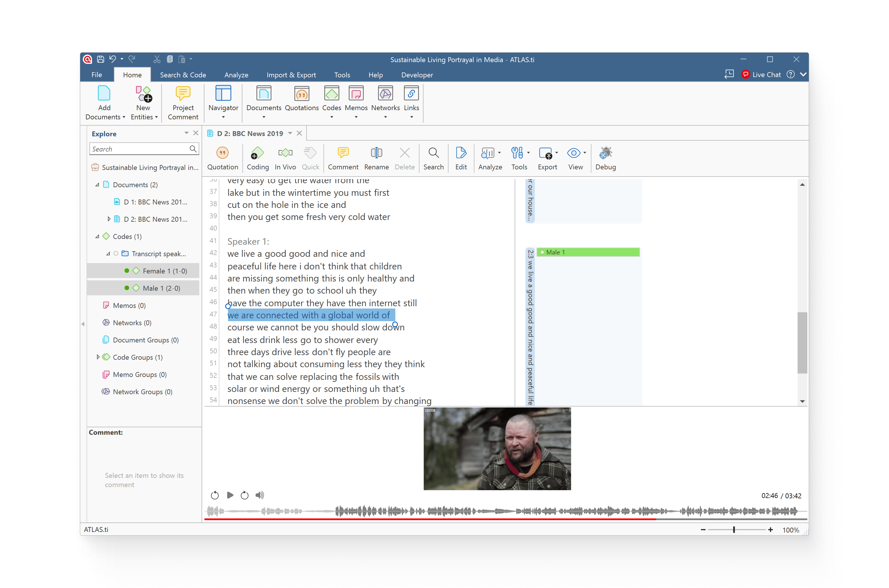Click the Coding icon

(257, 153)
